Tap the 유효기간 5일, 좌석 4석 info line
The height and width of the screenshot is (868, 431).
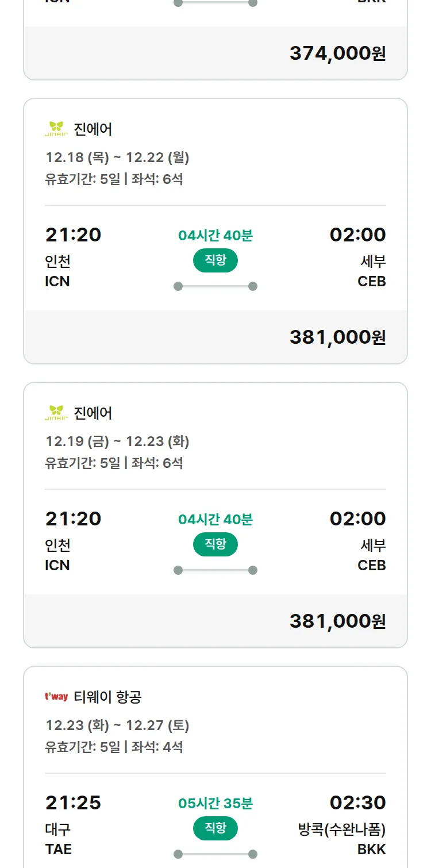(x=114, y=747)
